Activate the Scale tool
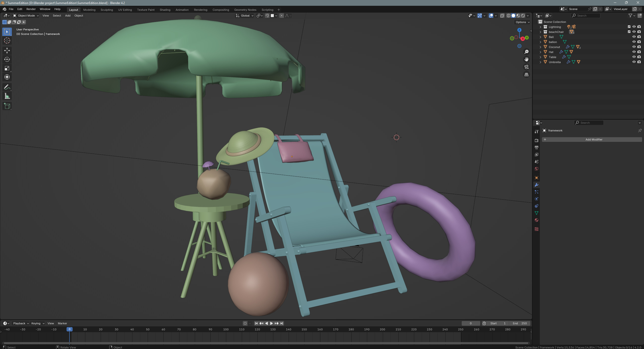 coord(7,68)
